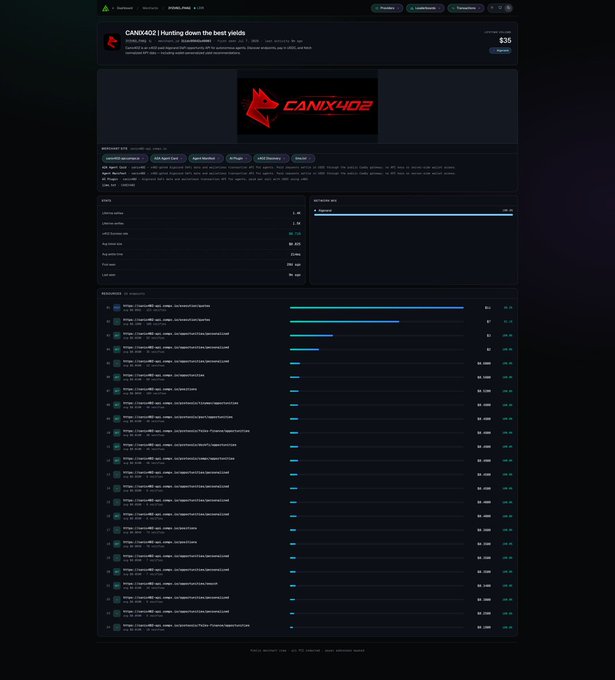The image size is (615, 680).
Task: Open the execution/quotes URL on row 02
Action: point(167,320)
